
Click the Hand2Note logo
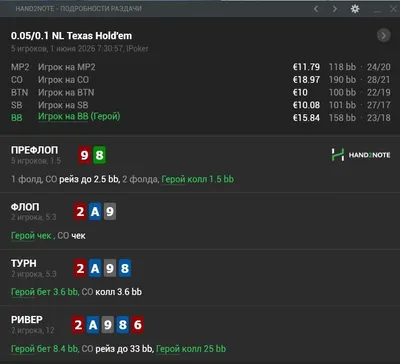tap(360, 155)
